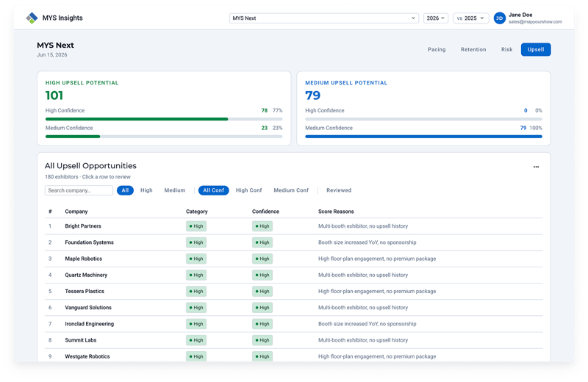
Task: Click the Maple Robotics score reason text
Action: [x=377, y=259]
